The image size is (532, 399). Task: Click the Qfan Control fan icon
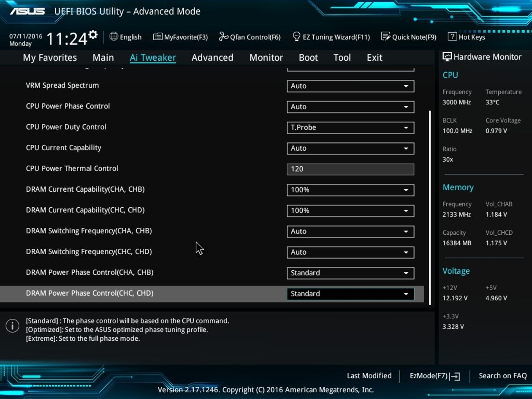coord(223,36)
